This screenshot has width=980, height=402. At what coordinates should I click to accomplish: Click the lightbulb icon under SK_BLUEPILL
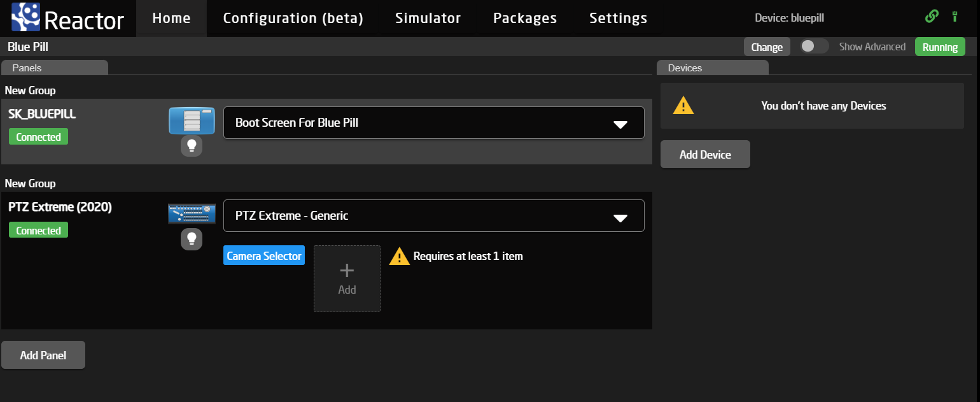[192, 146]
